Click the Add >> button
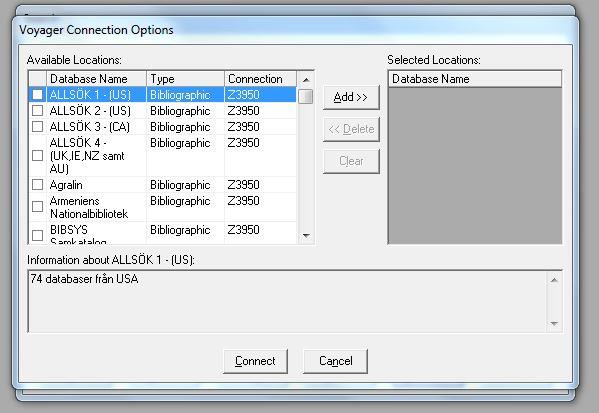The image size is (599, 413). pyautogui.click(x=351, y=97)
